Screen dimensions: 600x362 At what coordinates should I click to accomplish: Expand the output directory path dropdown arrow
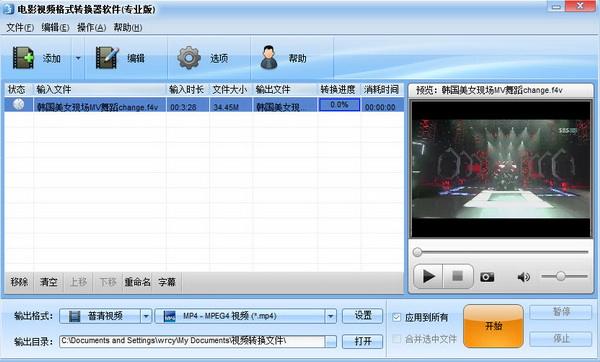(x=331, y=341)
